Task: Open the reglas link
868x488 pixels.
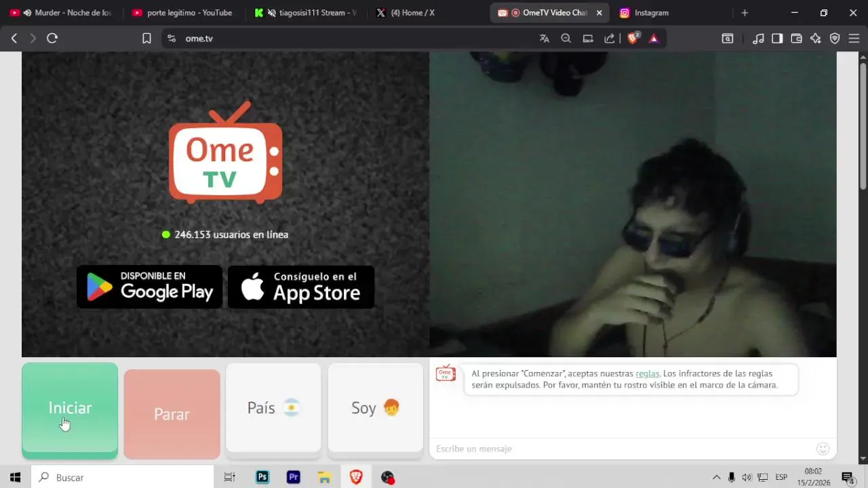Action: pos(647,373)
